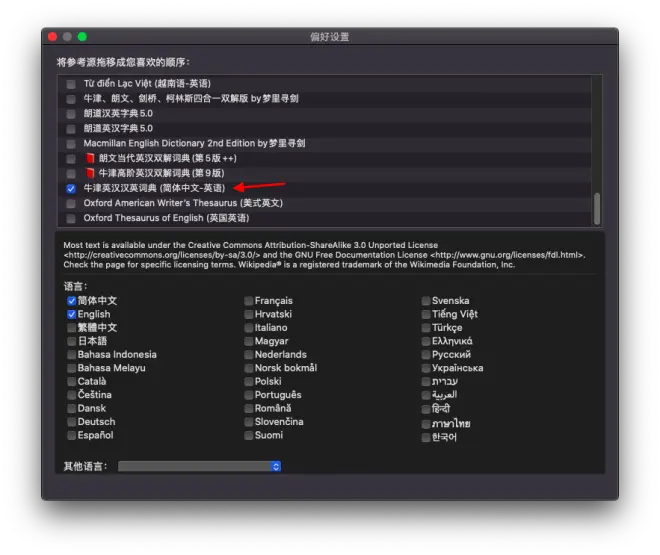This screenshot has height=555, width=660.
Task: Enable the Tiếng Việt language
Action: point(426,314)
